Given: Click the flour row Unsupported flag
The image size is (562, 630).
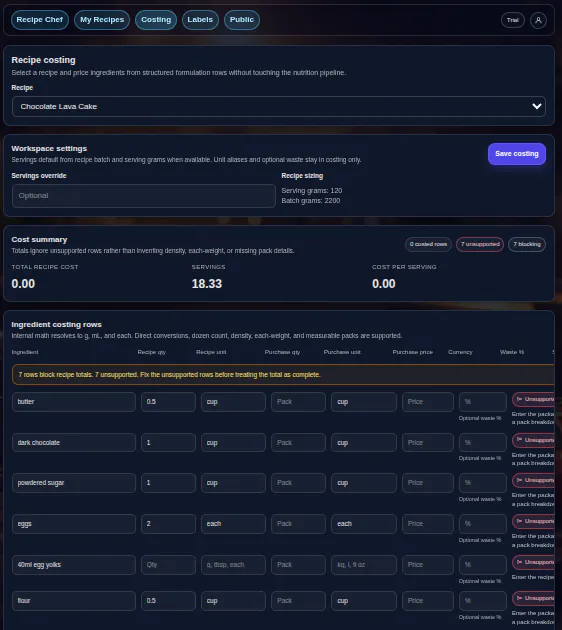Looking at the screenshot, I should coord(534,598).
